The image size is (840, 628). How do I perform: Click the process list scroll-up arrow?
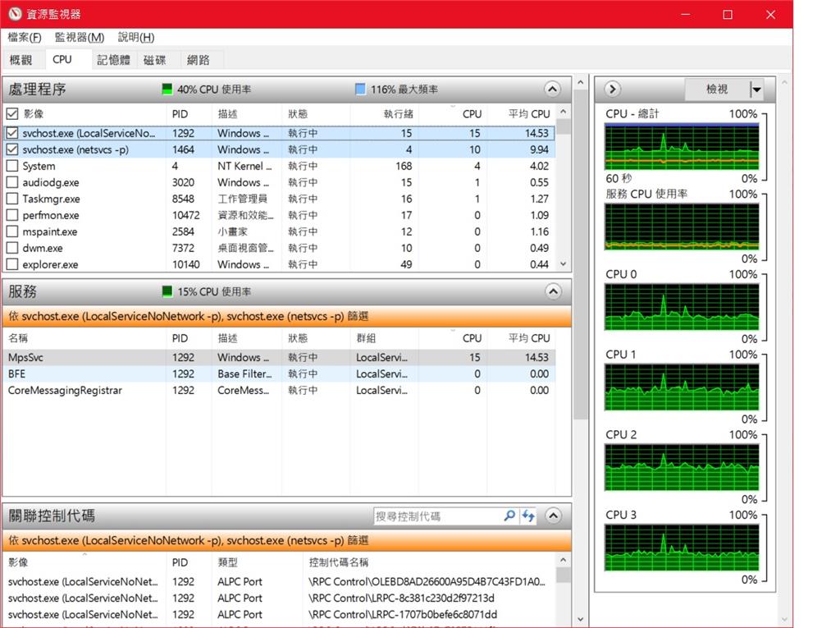pyautogui.click(x=563, y=112)
